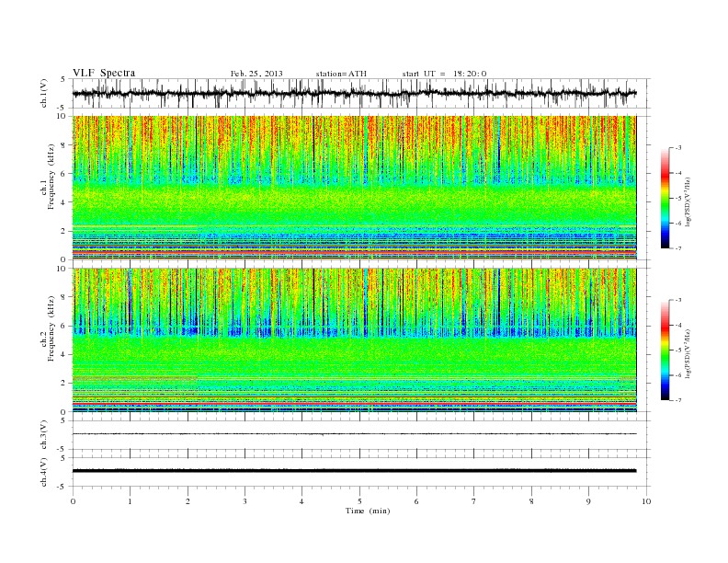The width and height of the screenshot is (728, 563).
Task: Click the "station=ATH" header label
Action: (x=341, y=74)
